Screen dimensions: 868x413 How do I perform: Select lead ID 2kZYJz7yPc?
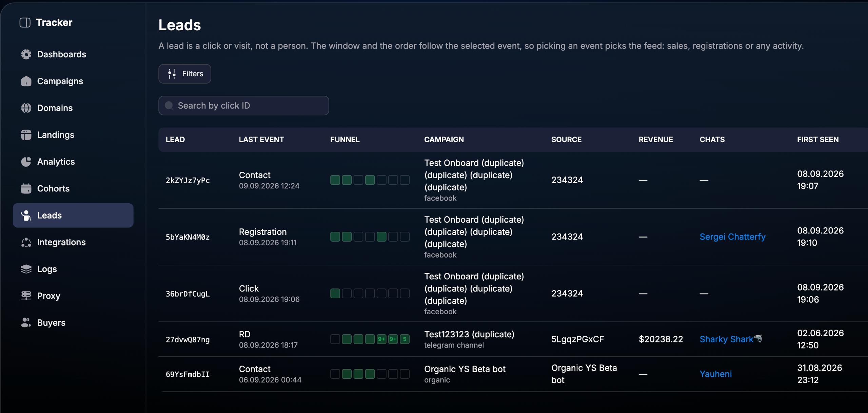coord(188,180)
